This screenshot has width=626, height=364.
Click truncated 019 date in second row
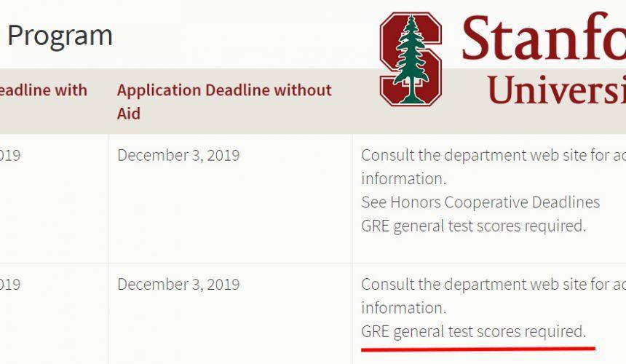(10, 284)
